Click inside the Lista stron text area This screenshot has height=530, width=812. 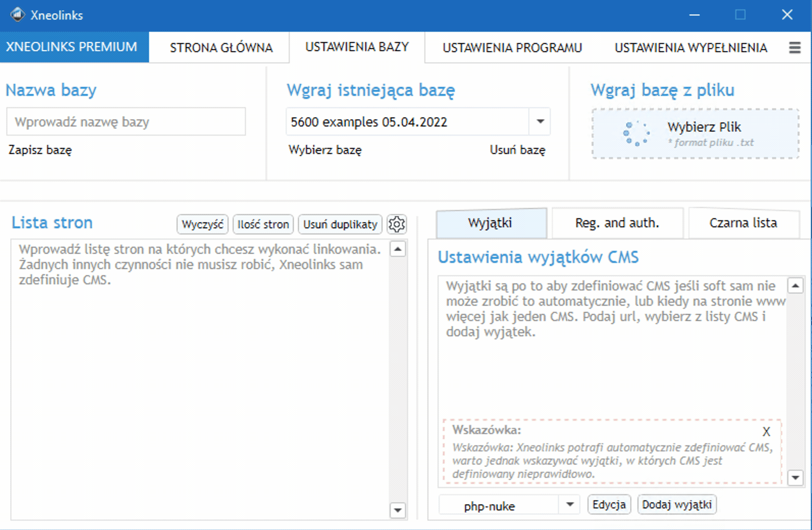click(x=200, y=380)
